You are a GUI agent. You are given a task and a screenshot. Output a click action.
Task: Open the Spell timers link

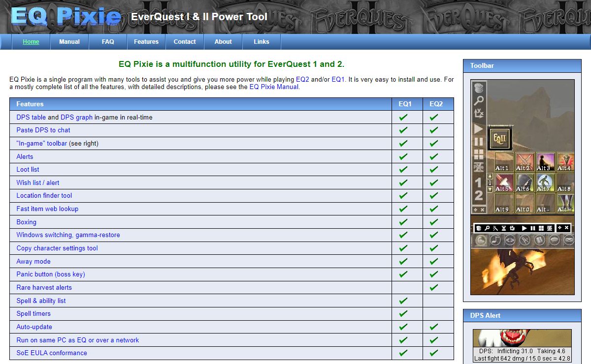[33, 313]
